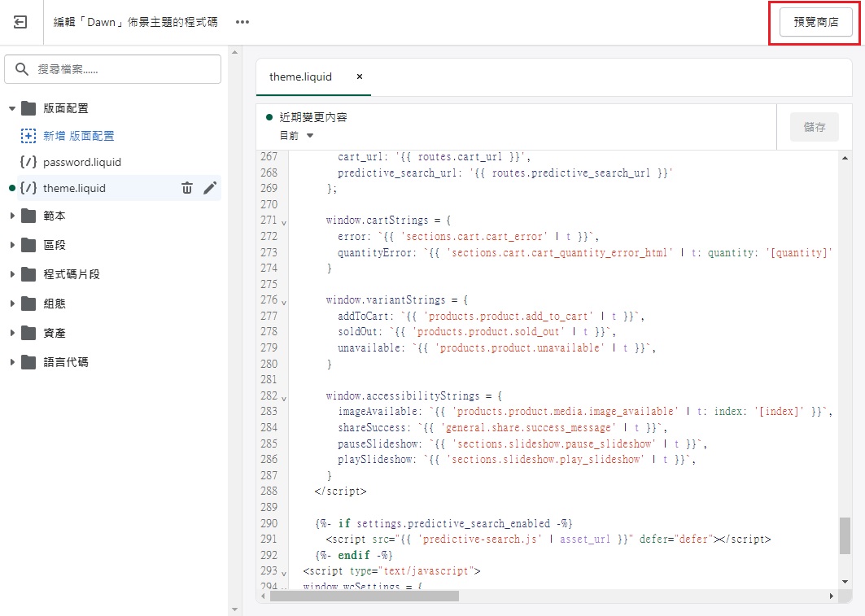Click the 搜尋檔案 search files field
Image resolution: width=865 pixels, height=616 pixels.
(x=113, y=69)
